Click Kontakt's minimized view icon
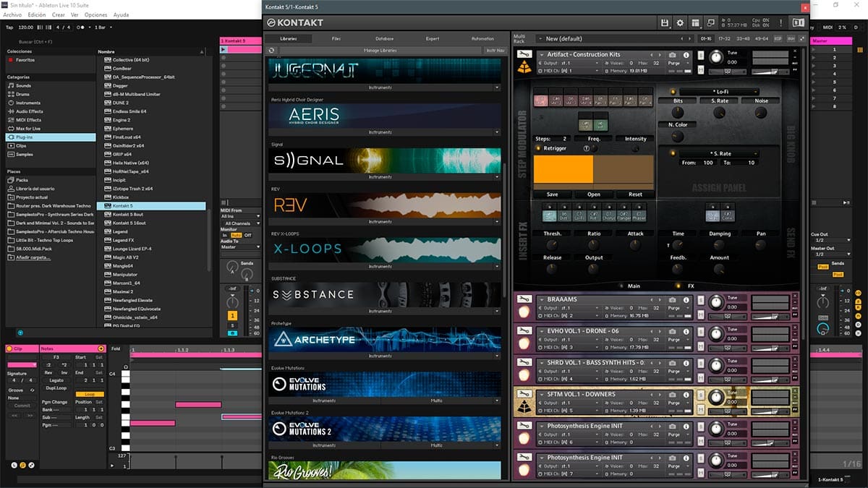 tap(710, 23)
